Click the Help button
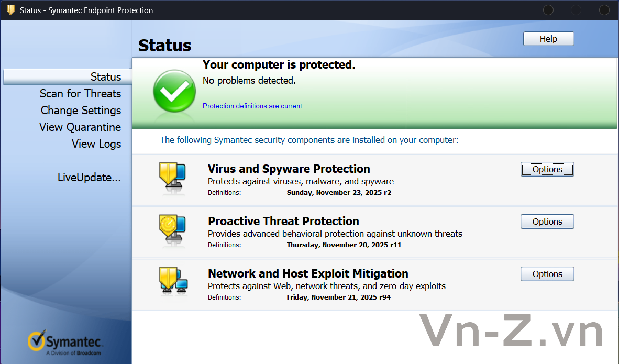This screenshot has height=364, width=619. click(x=548, y=39)
